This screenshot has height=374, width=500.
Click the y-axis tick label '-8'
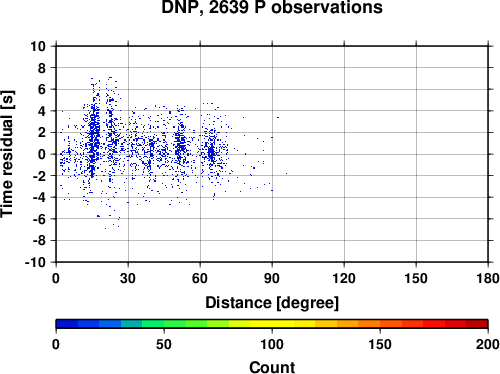tap(39, 241)
